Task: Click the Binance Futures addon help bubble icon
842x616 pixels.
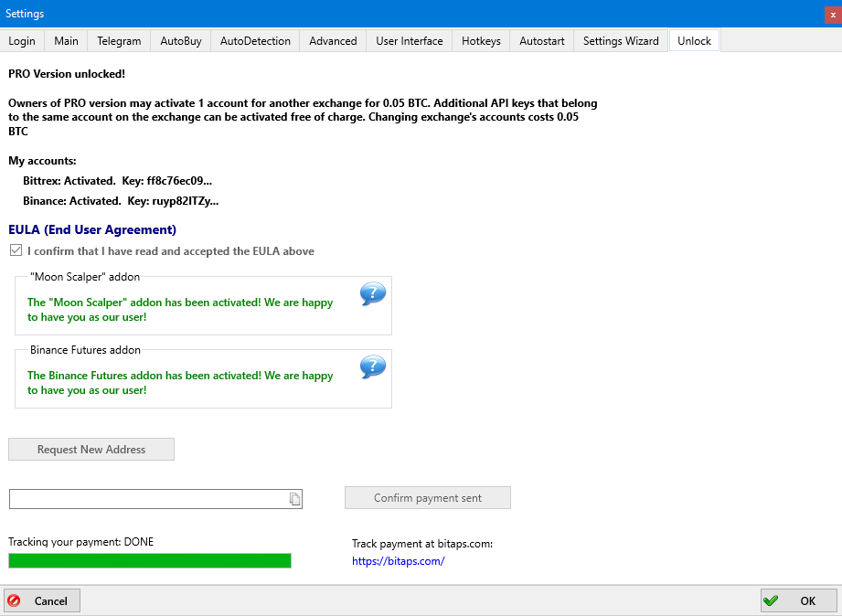Action: click(x=373, y=367)
